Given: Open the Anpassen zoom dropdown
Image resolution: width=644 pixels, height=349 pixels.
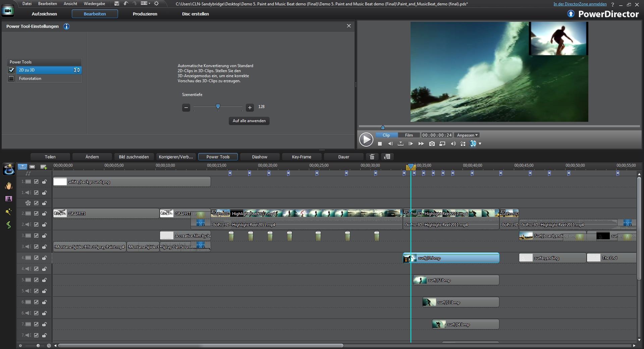Looking at the screenshot, I should [x=467, y=135].
